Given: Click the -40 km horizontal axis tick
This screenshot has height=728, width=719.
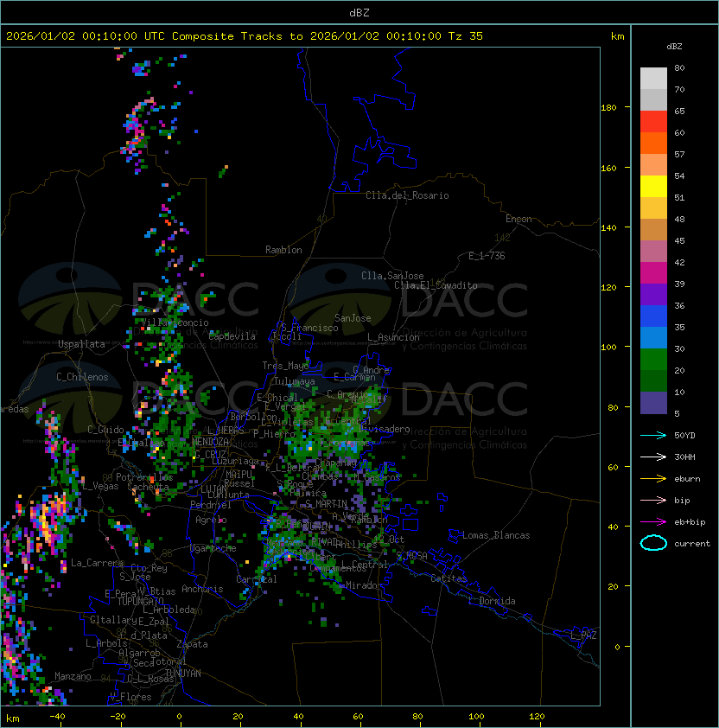Looking at the screenshot, I should pyautogui.click(x=57, y=717).
